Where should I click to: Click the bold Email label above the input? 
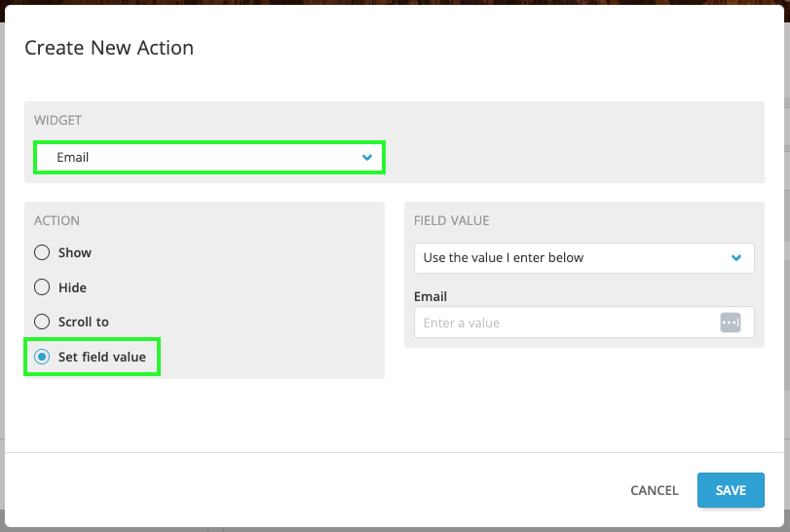point(431,296)
